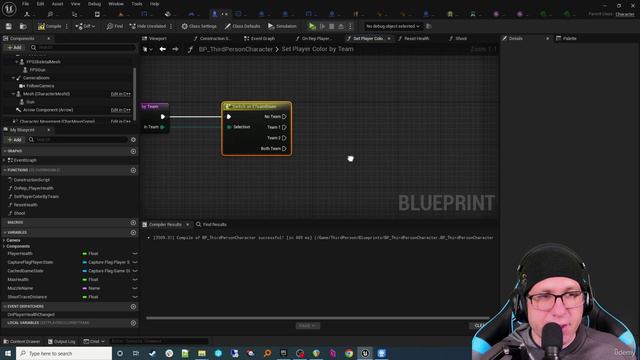640x360 pixels.
Task: Start Play in editor
Action: click(x=312, y=26)
